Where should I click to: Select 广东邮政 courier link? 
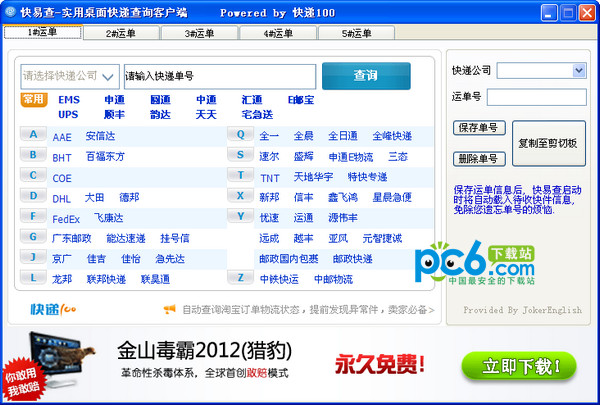tap(72, 238)
